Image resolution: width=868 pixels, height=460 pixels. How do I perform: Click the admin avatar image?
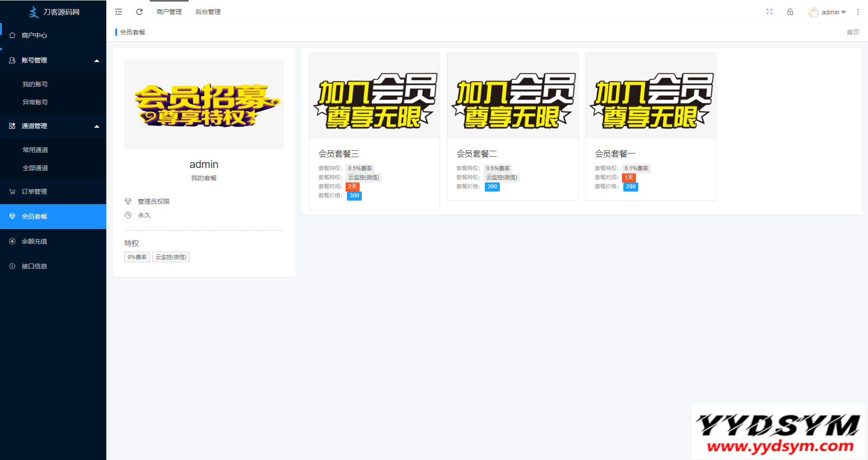coord(813,12)
